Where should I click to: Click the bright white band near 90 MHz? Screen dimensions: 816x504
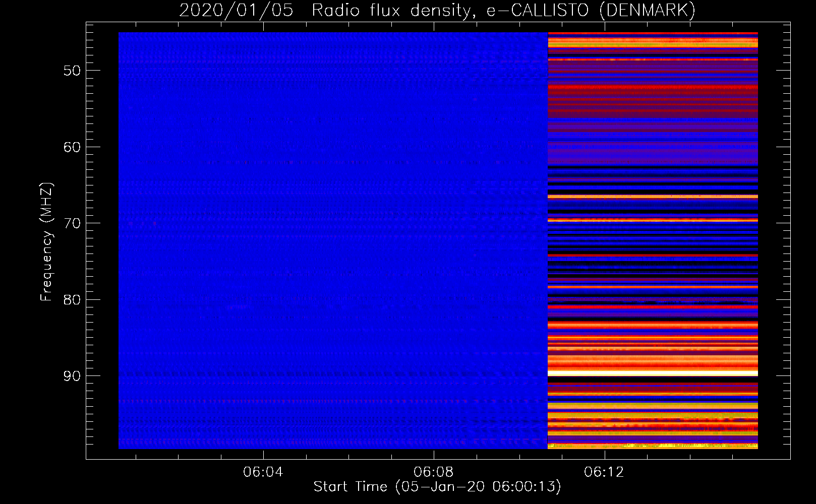653,373
